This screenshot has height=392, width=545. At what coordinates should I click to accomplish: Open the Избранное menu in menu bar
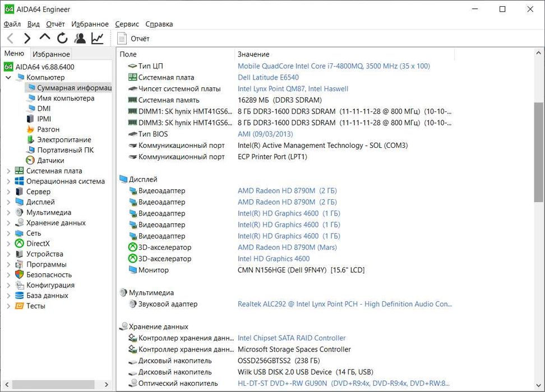[90, 24]
